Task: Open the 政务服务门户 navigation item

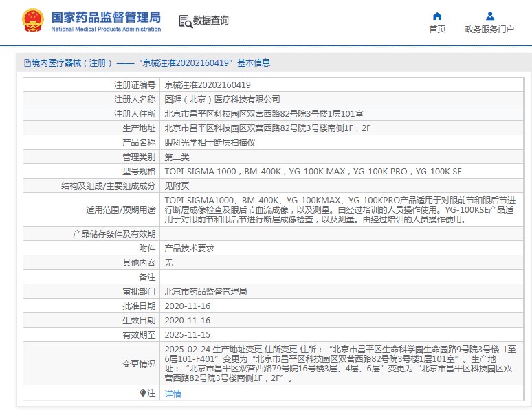Action: (x=489, y=29)
